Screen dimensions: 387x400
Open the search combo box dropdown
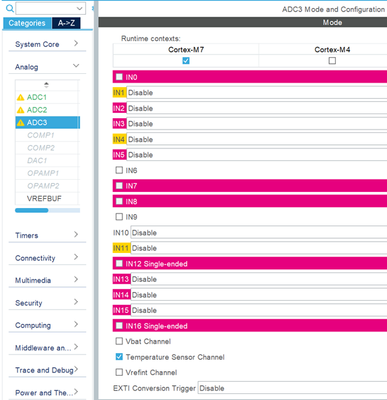coord(79,8)
